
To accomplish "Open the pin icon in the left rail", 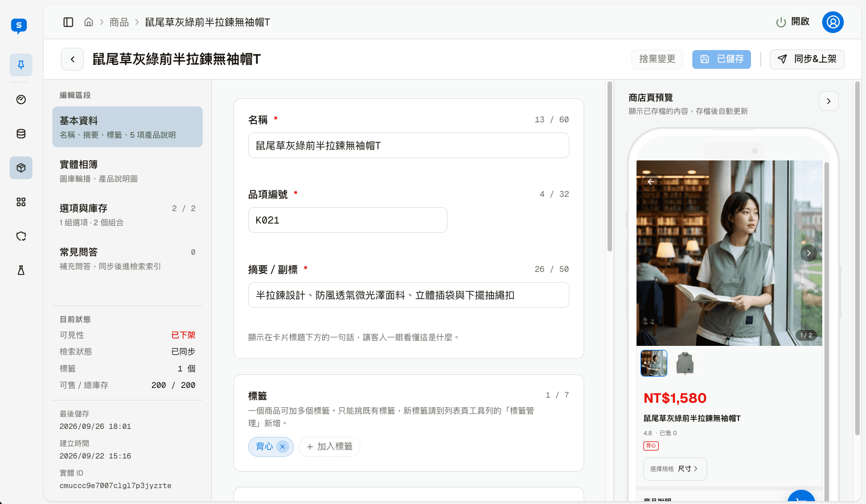I will 21,65.
